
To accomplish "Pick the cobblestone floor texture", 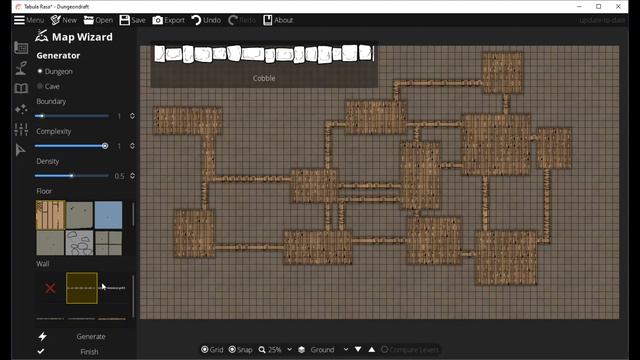I will click(x=79, y=243).
